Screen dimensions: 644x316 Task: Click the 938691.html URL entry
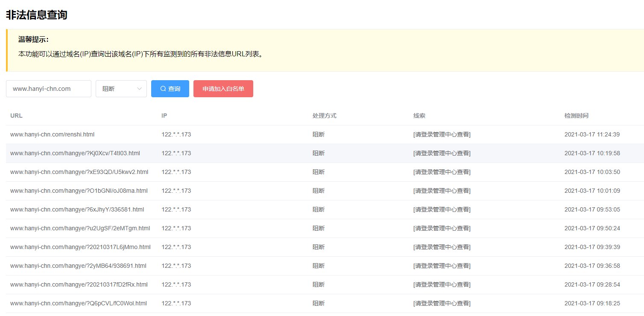(78, 266)
